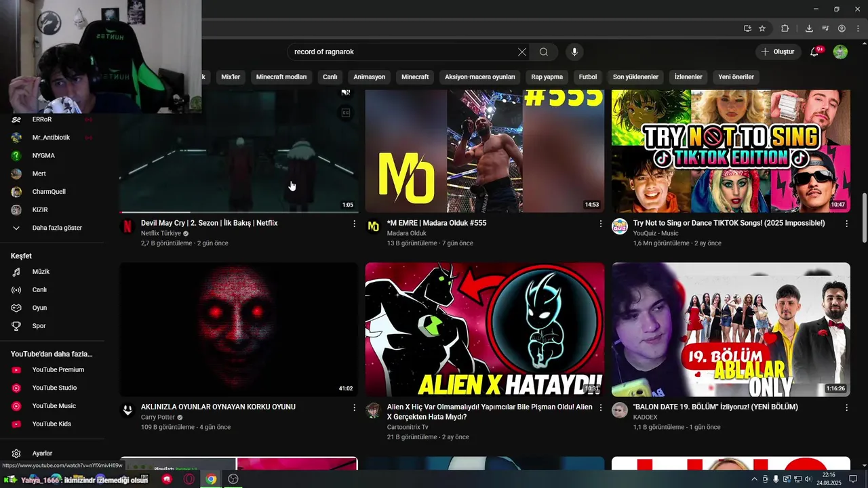Image resolution: width=868 pixels, height=488 pixels.
Task: Select the Minecraft modları filter chip
Action: (x=281, y=77)
